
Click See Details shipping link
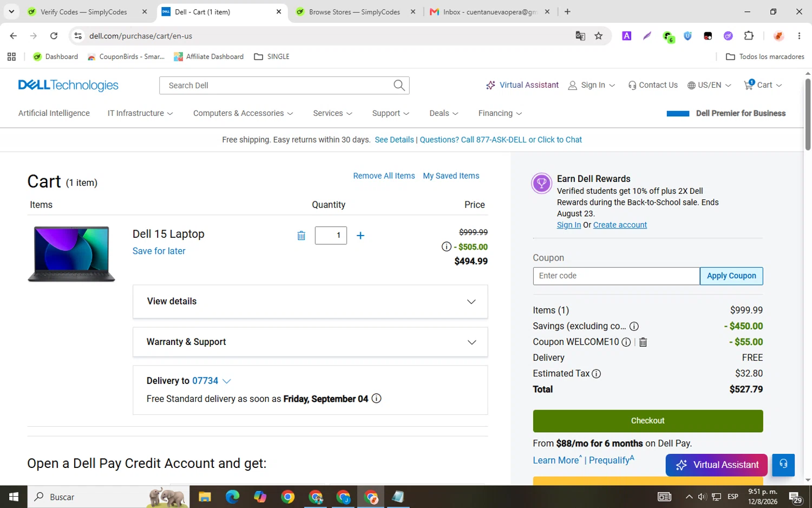pyautogui.click(x=394, y=140)
